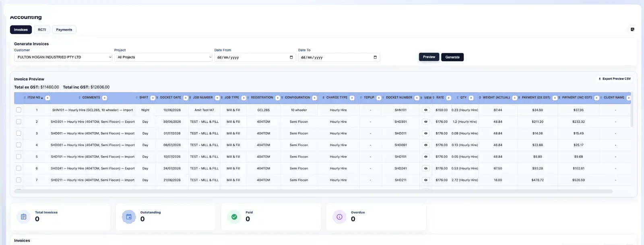Screen dimensions: 644x245
Task: Switch to the Invoices tab
Action: coord(21,30)
